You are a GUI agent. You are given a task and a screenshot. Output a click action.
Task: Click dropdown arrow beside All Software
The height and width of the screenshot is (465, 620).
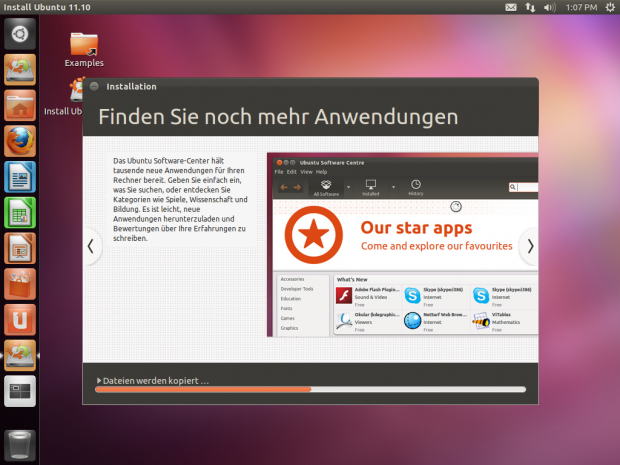click(348, 187)
